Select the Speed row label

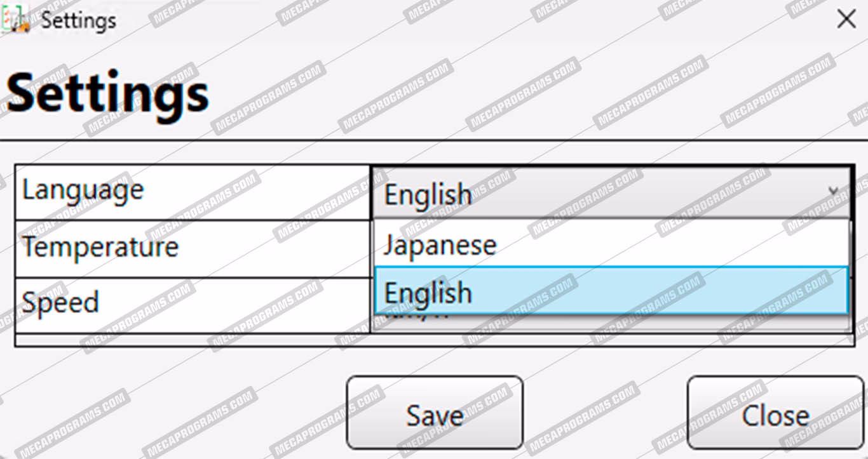(61, 303)
